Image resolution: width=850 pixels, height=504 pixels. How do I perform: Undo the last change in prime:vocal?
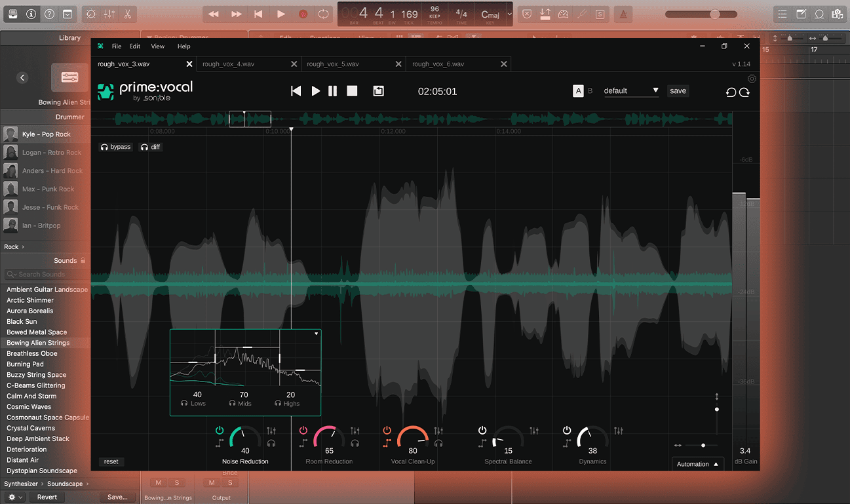[731, 92]
